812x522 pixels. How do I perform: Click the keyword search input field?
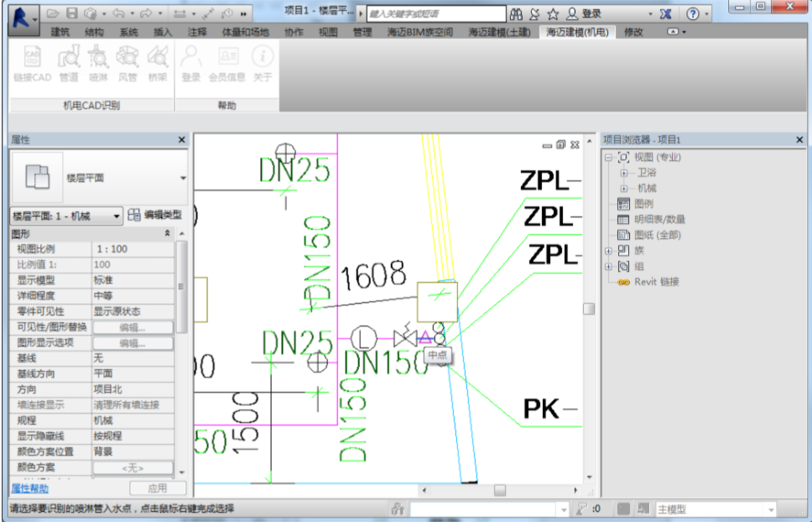(x=436, y=14)
